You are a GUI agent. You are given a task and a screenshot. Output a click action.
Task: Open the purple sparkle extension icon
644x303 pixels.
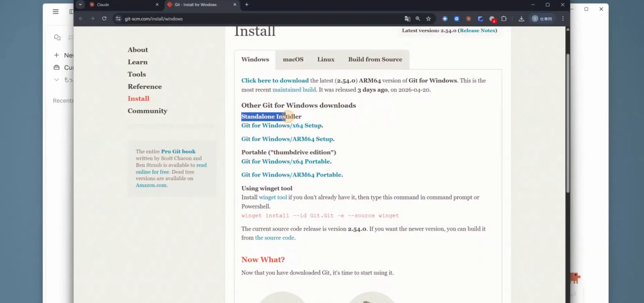(445, 19)
